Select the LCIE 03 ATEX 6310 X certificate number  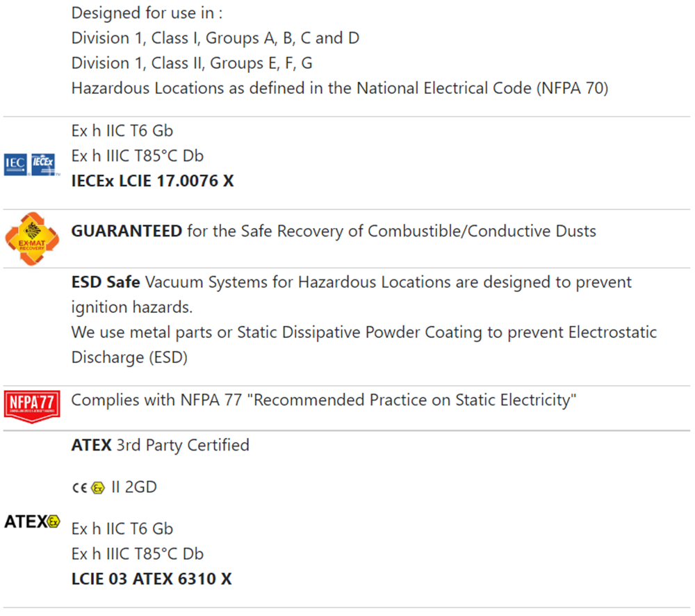pyautogui.click(x=152, y=578)
